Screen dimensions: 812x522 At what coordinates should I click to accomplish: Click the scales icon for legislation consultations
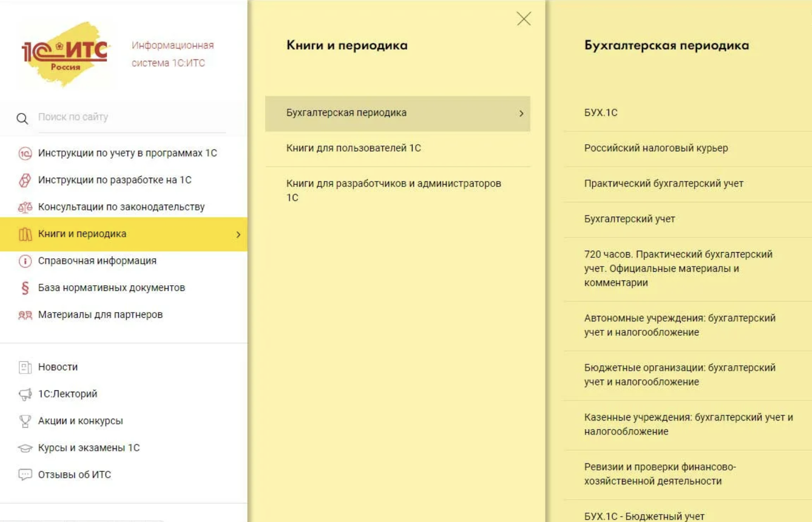coord(25,207)
